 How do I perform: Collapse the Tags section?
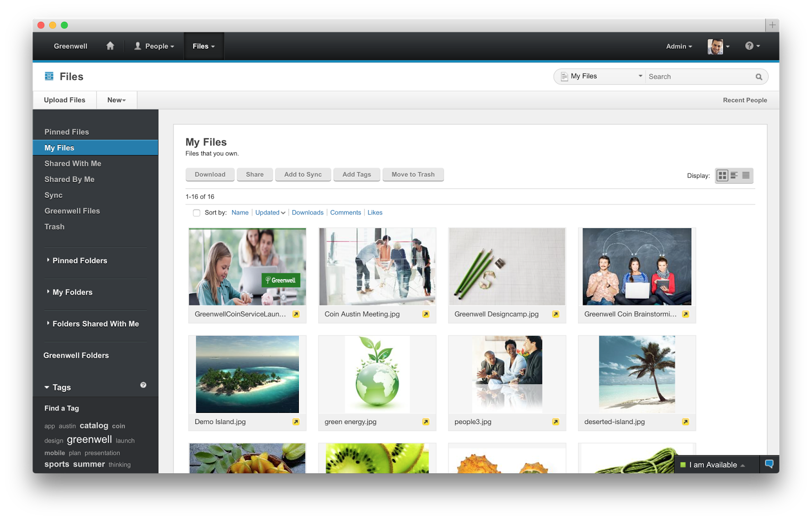[x=57, y=388]
